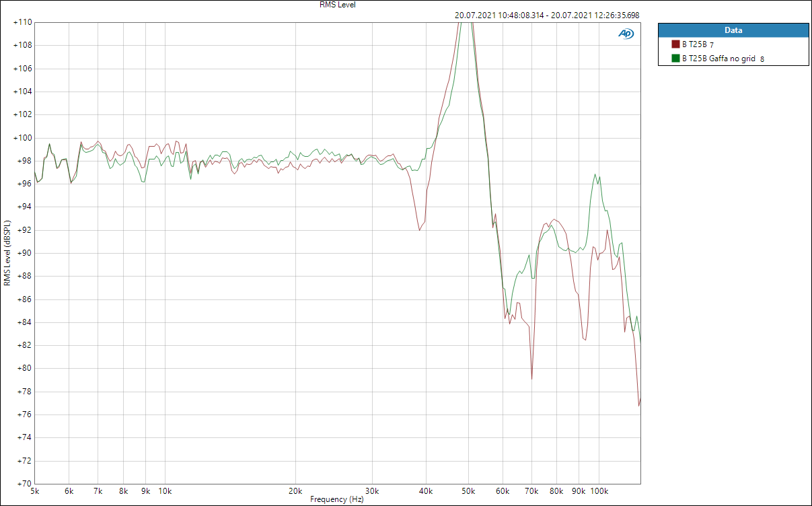Click the 30k frequency tick label

[371, 491]
